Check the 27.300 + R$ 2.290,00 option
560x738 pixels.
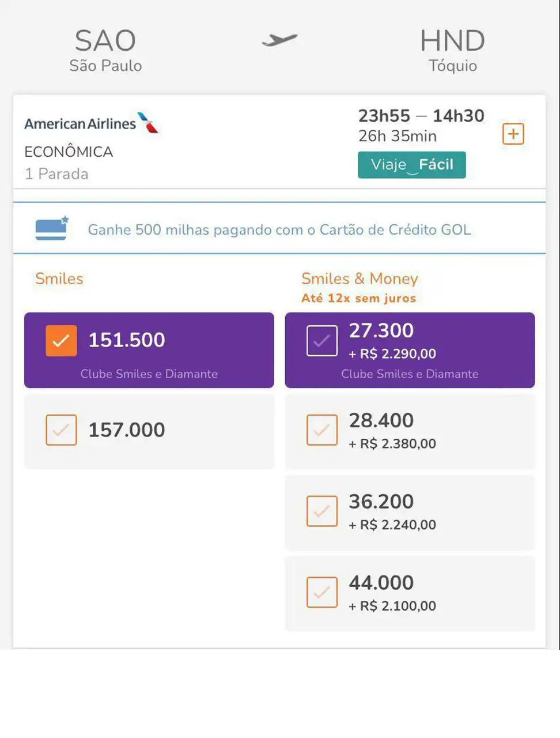[x=322, y=341]
